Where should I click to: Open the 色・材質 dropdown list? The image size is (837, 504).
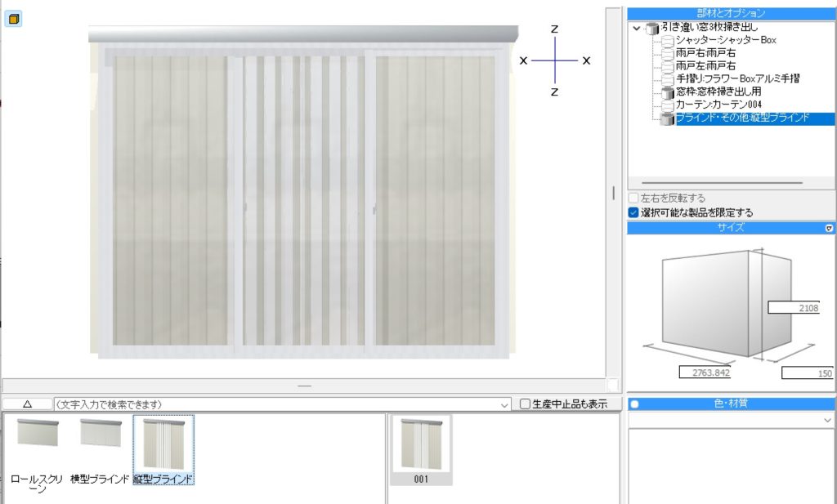tap(829, 419)
